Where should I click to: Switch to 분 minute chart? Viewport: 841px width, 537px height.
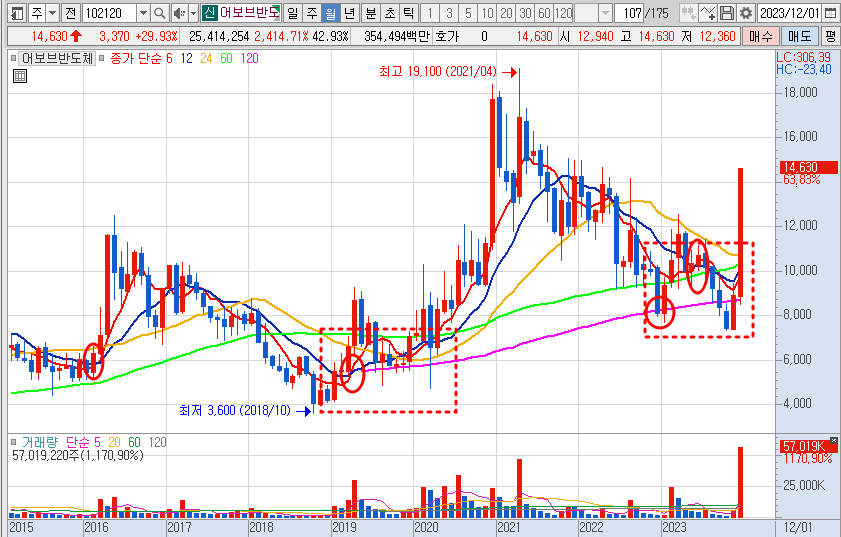[371, 13]
